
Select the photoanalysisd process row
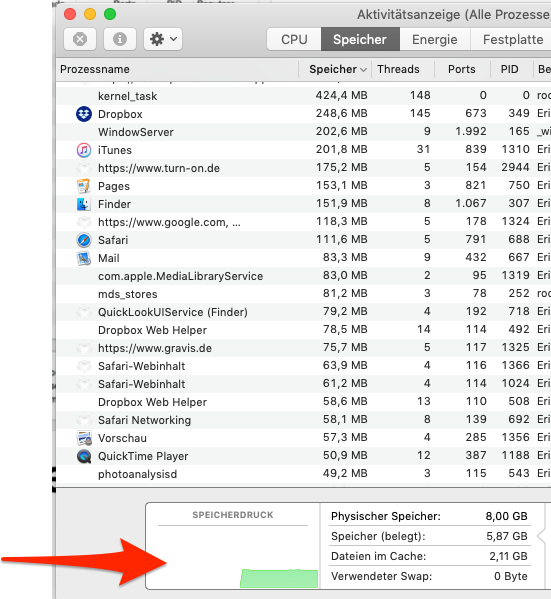click(303, 474)
